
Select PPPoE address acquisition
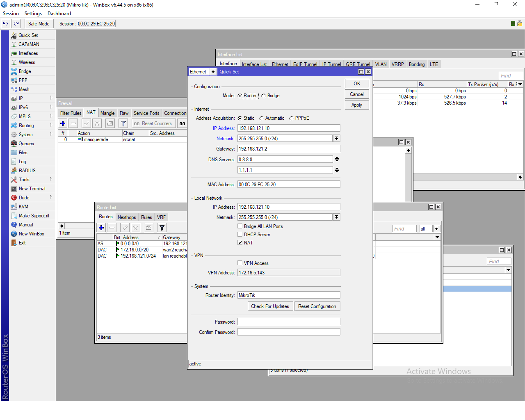point(291,119)
